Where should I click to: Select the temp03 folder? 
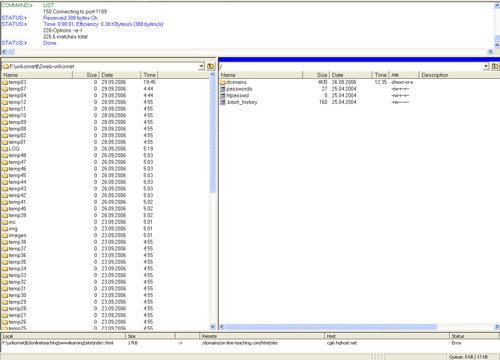point(14,82)
